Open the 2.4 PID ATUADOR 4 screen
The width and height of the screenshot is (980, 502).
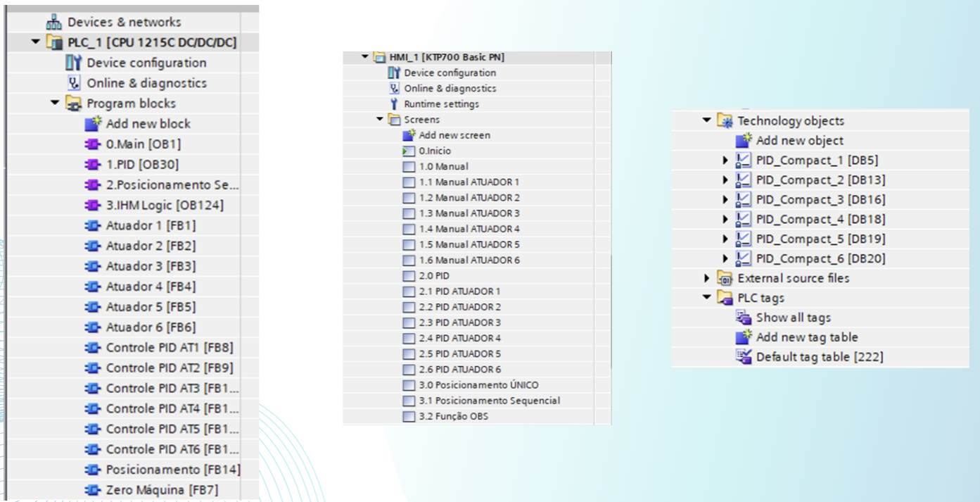[460, 339]
